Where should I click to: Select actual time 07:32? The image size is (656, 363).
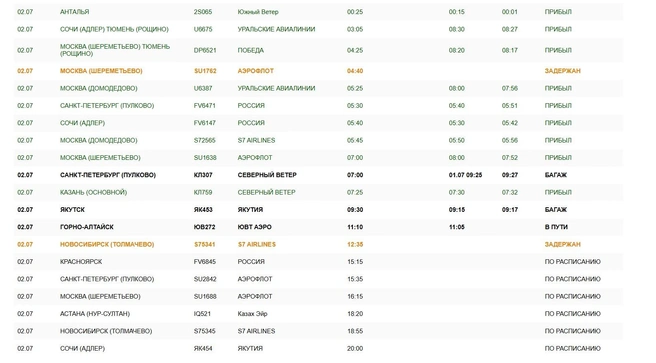point(510,192)
